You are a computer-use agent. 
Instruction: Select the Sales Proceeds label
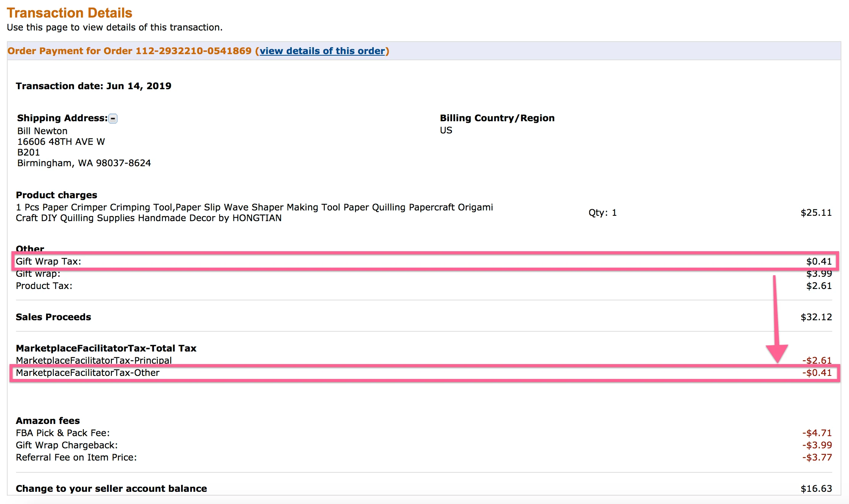pyautogui.click(x=53, y=317)
